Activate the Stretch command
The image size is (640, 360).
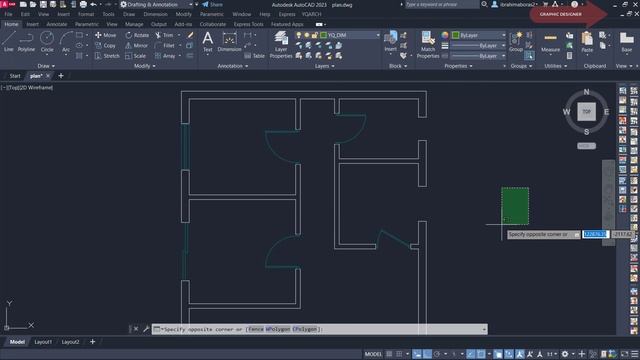click(107, 56)
